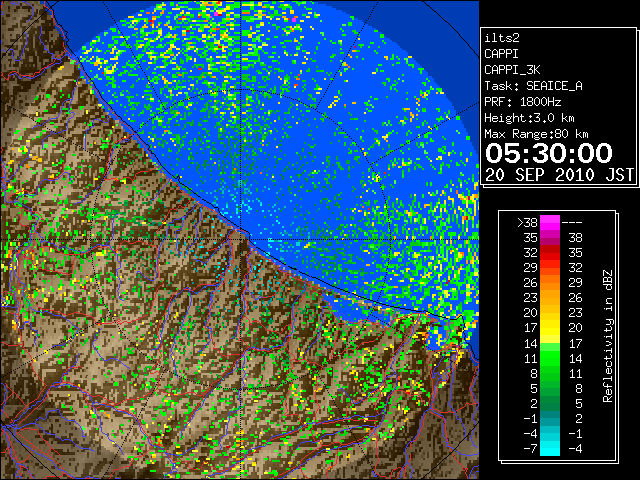Image resolution: width=640 pixels, height=480 pixels.
Task: Click the cyan -7 legend color swatch
Action: pos(550,448)
